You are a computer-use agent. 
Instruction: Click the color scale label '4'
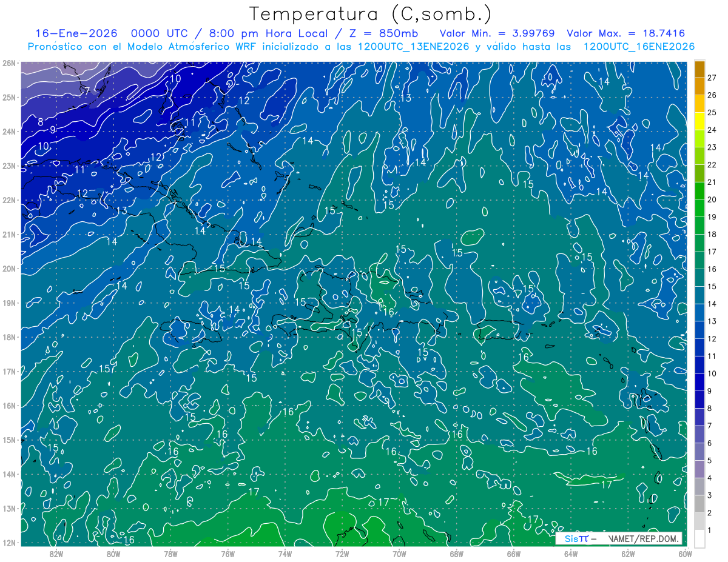(x=709, y=478)
